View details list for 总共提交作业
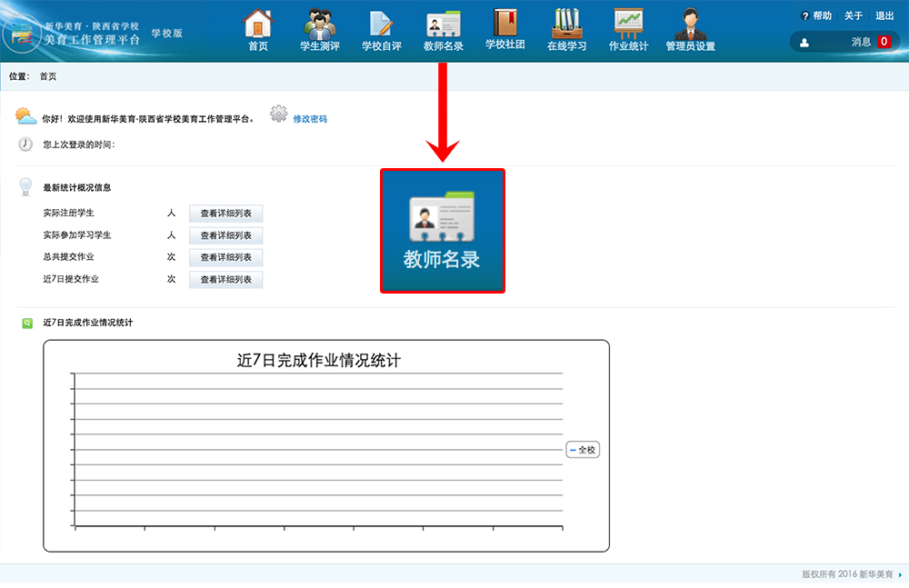The image size is (909, 588). (x=225, y=257)
